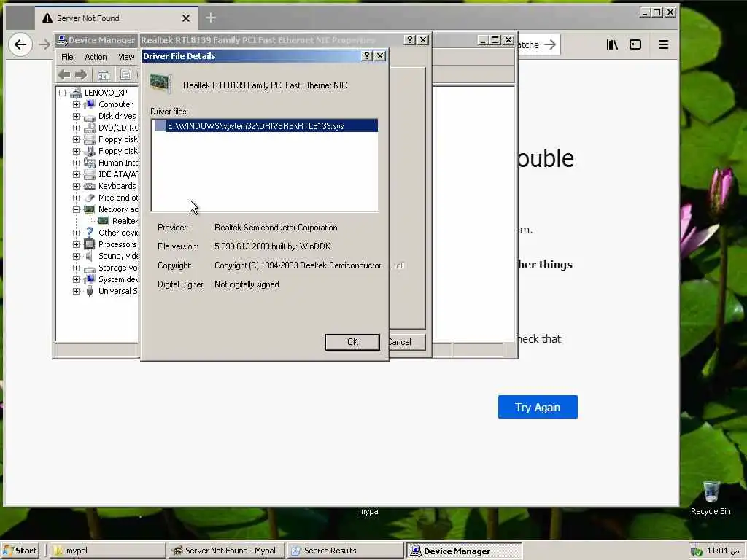Click the back arrow in Device Manager toolbar
This screenshot has width=747, height=560.
64,74
